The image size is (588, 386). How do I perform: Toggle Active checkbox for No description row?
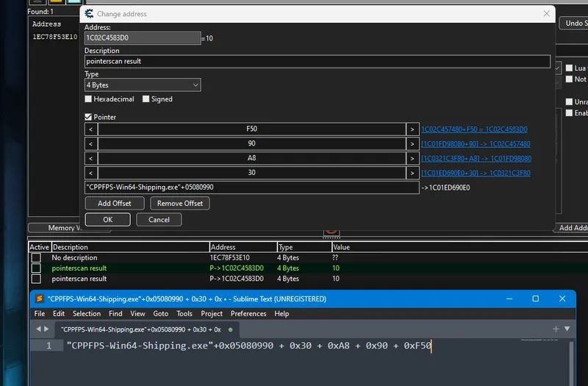pos(36,258)
